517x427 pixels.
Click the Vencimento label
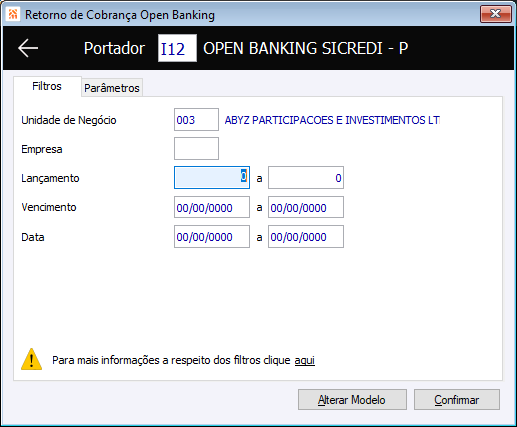[49, 207]
